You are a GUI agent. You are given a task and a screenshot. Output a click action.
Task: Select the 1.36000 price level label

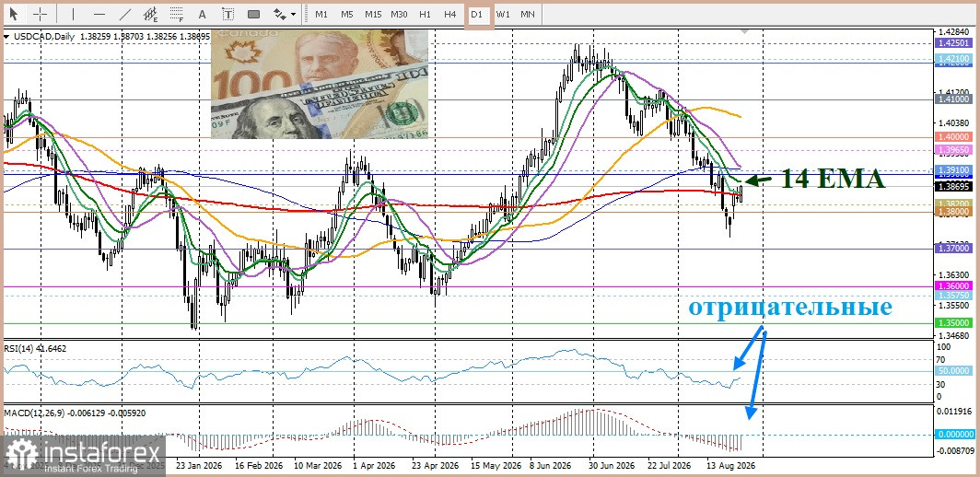tap(953, 285)
